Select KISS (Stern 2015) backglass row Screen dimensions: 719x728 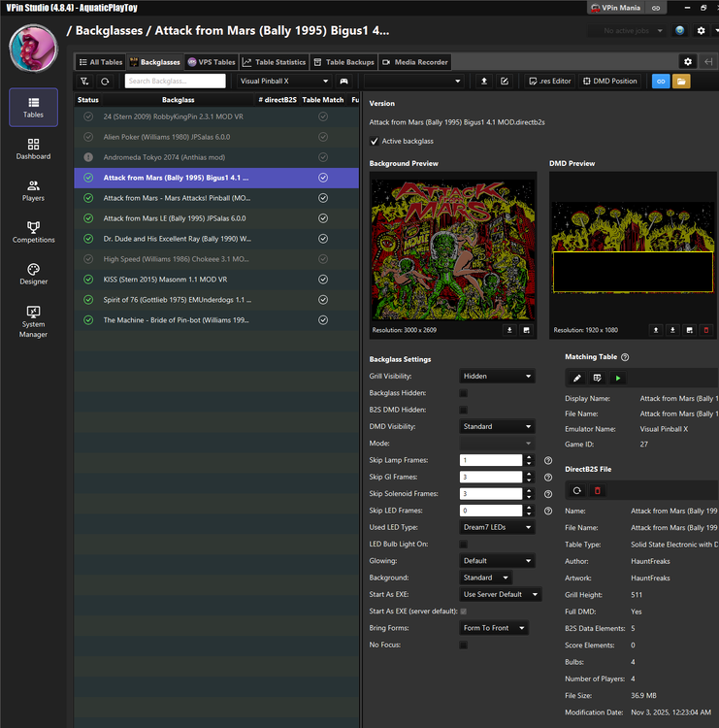point(216,280)
